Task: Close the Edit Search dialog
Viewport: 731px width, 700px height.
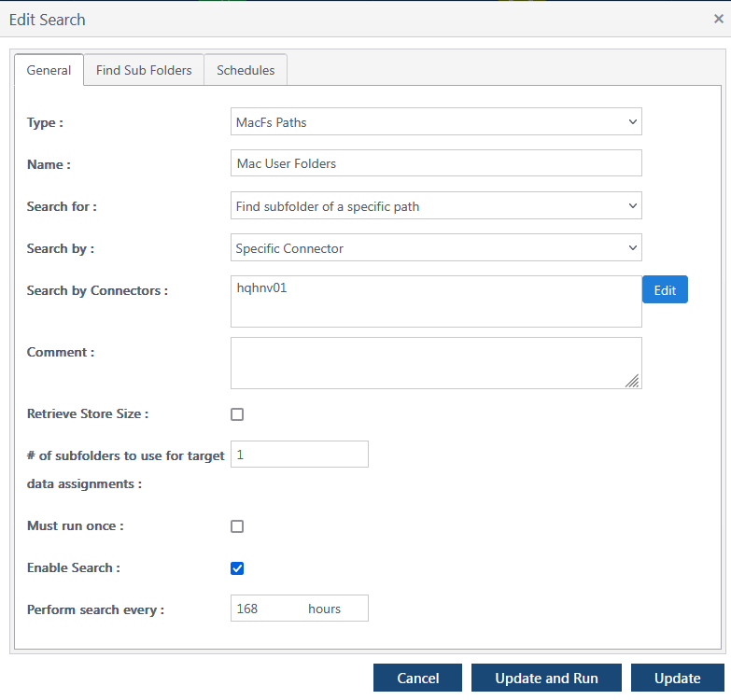Action: click(x=718, y=19)
